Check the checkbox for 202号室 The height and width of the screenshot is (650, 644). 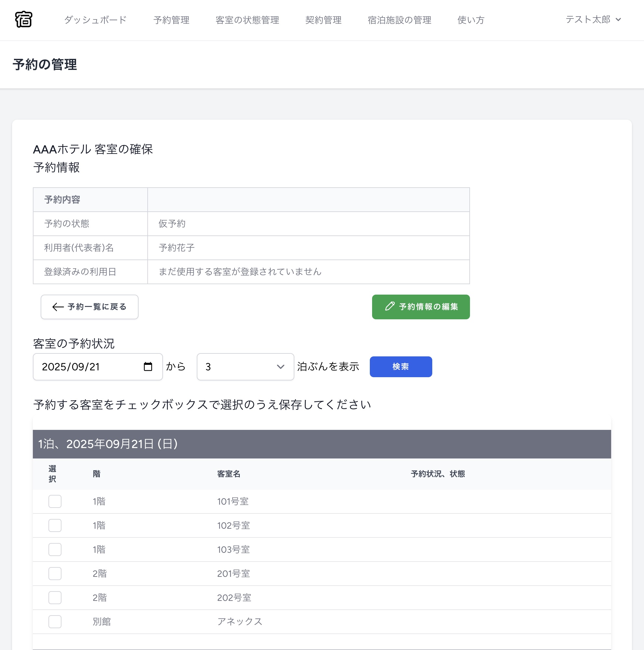(x=55, y=598)
